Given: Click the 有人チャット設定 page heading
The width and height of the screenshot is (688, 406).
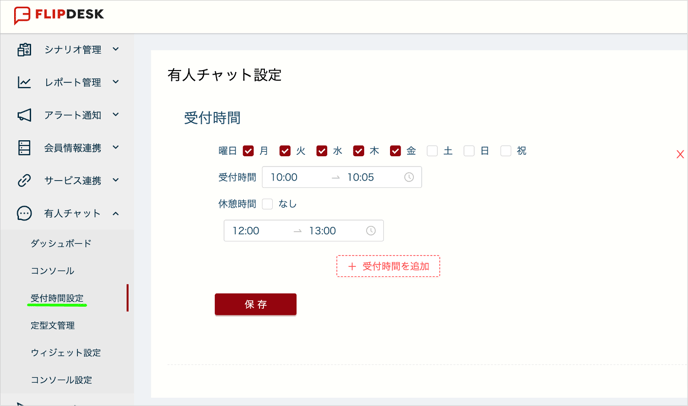Looking at the screenshot, I should (x=225, y=75).
